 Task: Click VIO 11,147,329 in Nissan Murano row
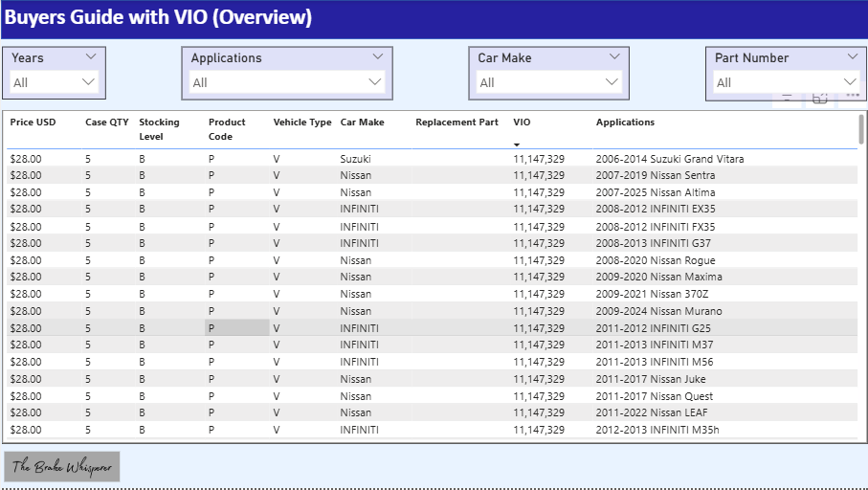(x=539, y=311)
